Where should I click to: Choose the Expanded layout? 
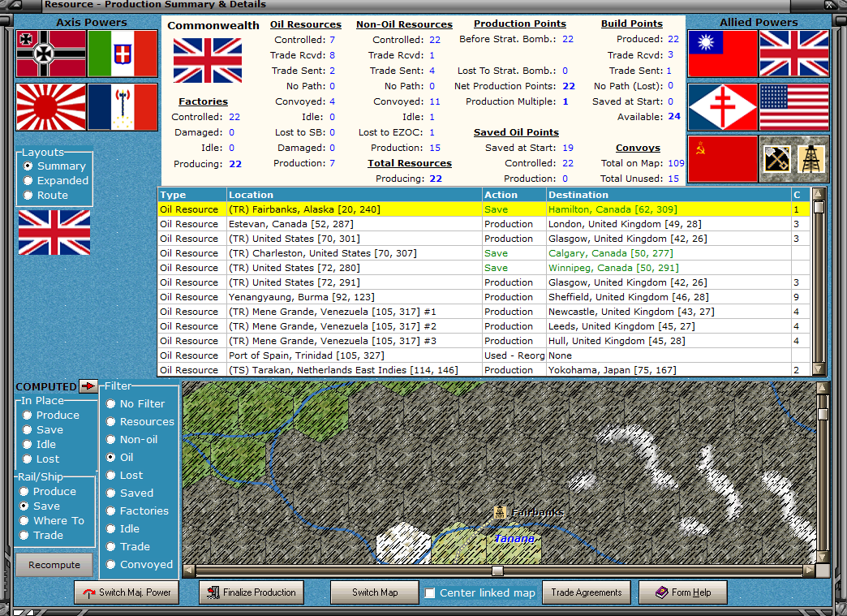[56, 180]
